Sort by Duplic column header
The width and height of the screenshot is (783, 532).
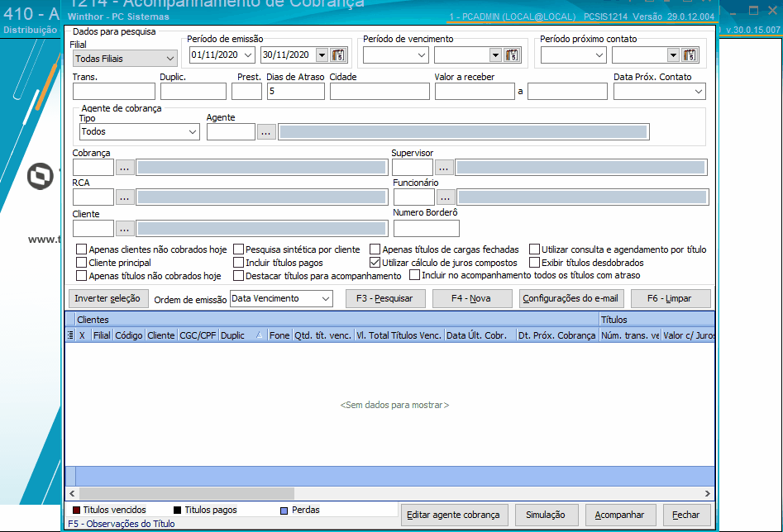243,335
